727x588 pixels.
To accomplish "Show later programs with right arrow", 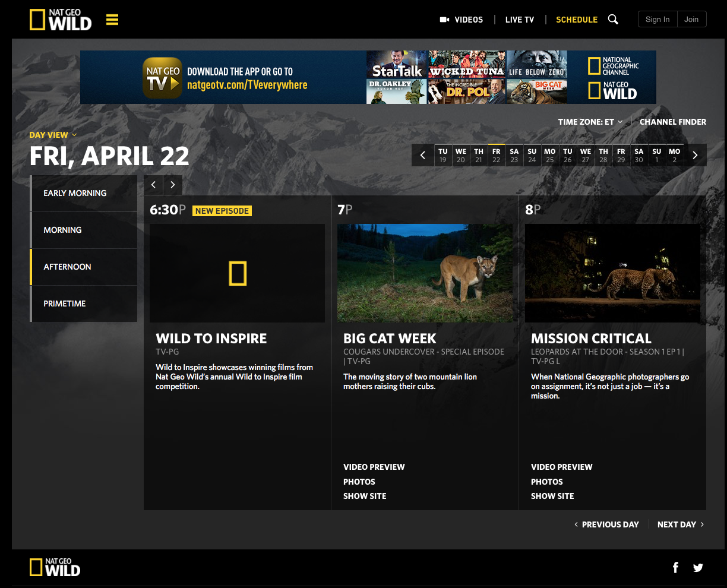I will (173, 185).
